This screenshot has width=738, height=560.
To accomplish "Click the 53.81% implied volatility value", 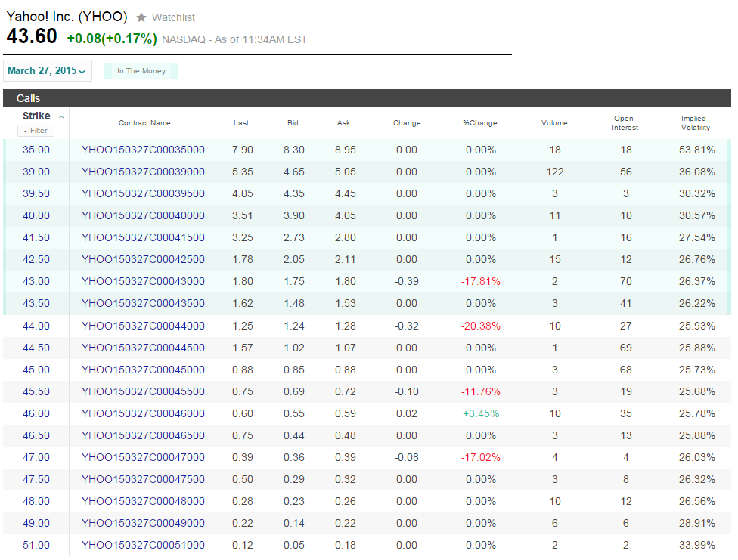I will point(696,150).
